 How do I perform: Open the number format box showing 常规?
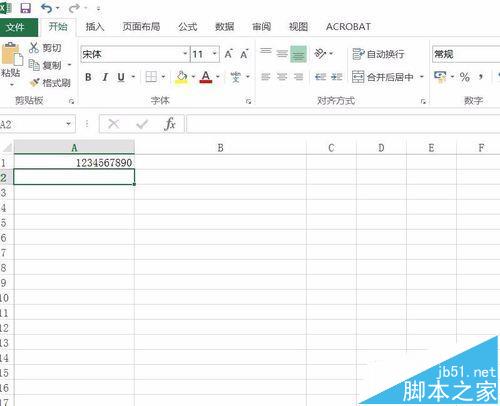click(x=466, y=54)
